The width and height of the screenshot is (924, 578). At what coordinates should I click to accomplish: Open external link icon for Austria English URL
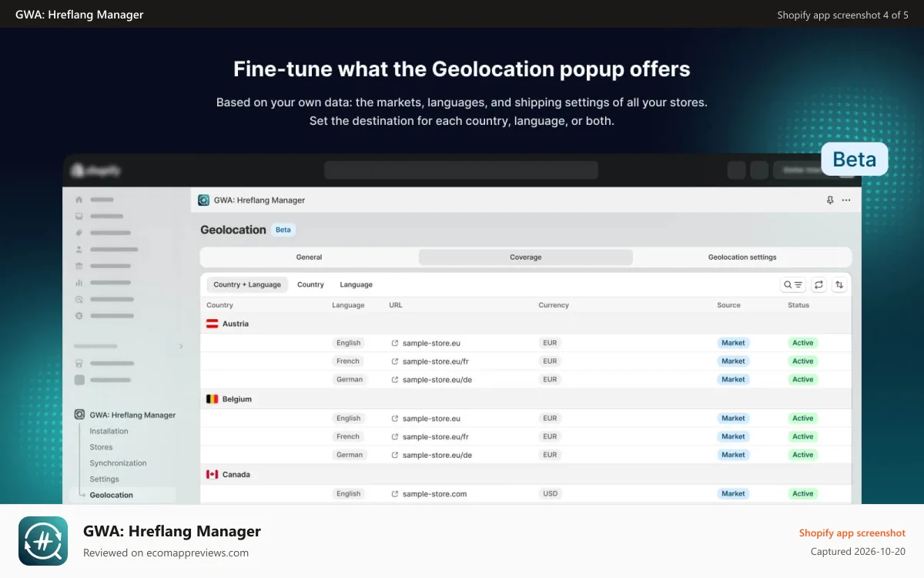(x=395, y=343)
